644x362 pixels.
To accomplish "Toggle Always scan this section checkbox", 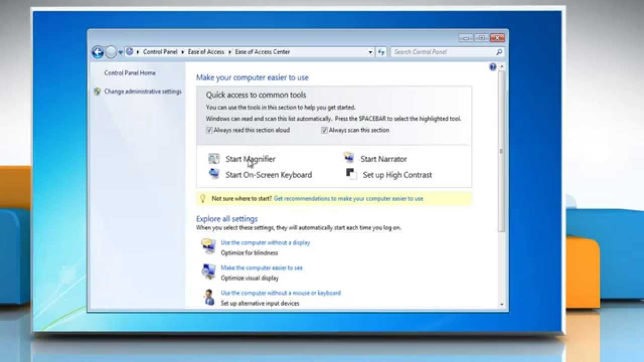I will click(x=325, y=130).
